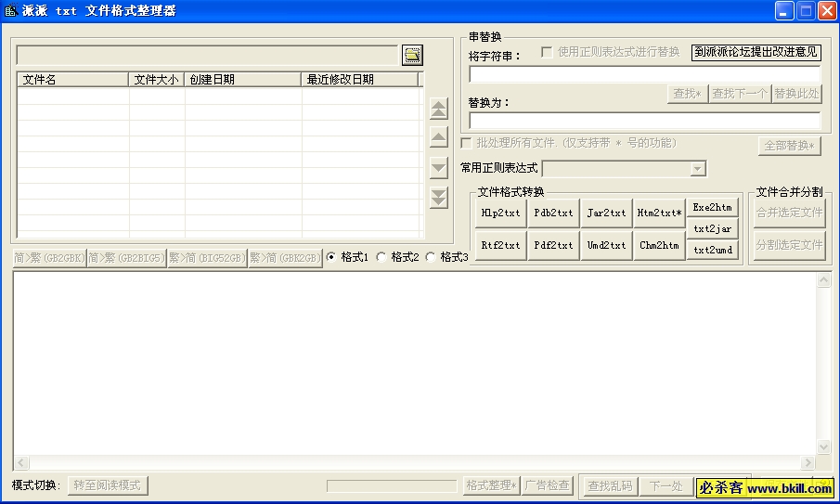Click 合并选定文件 button

(x=790, y=213)
